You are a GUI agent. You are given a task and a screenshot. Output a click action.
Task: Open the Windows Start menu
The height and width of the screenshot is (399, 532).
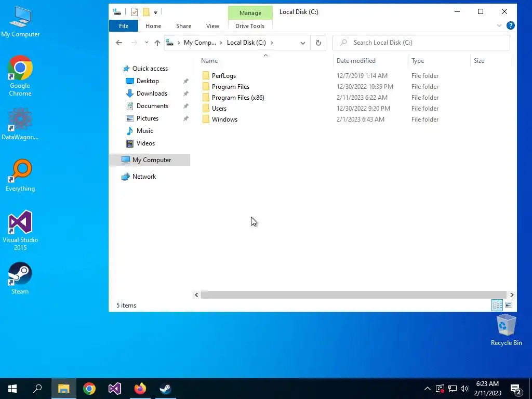[12, 389]
